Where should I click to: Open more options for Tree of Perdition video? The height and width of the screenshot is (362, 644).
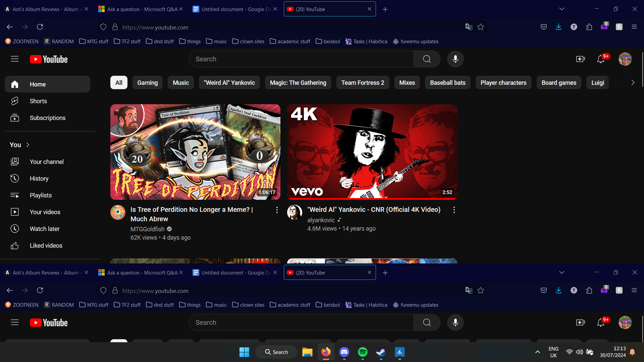click(277, 210)
